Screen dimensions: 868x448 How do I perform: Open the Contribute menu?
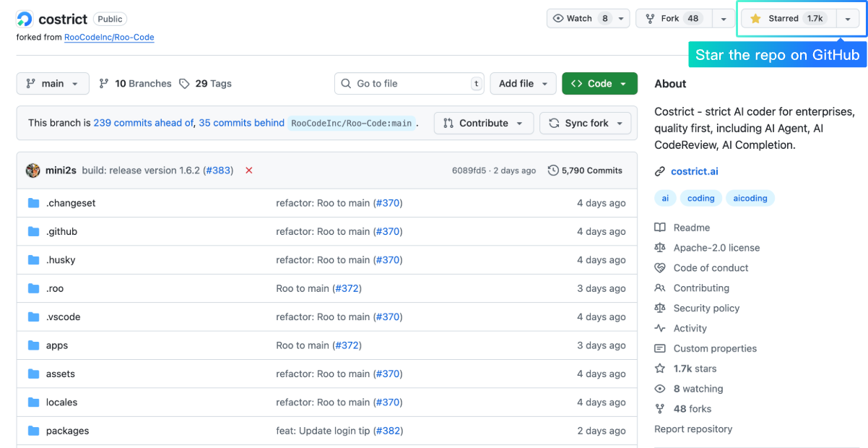483,124
